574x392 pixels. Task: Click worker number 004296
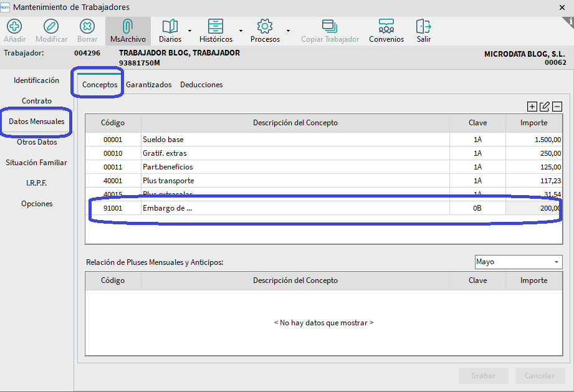tap(87, 53)
